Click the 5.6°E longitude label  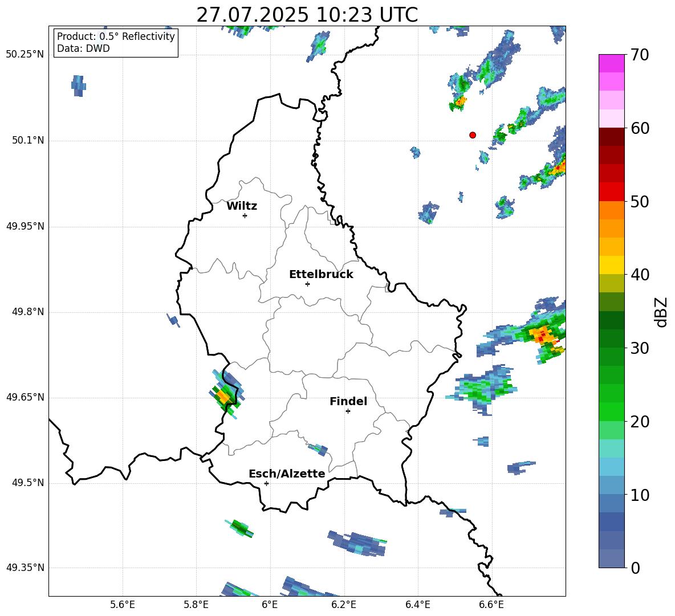click(x=123, y=605)
